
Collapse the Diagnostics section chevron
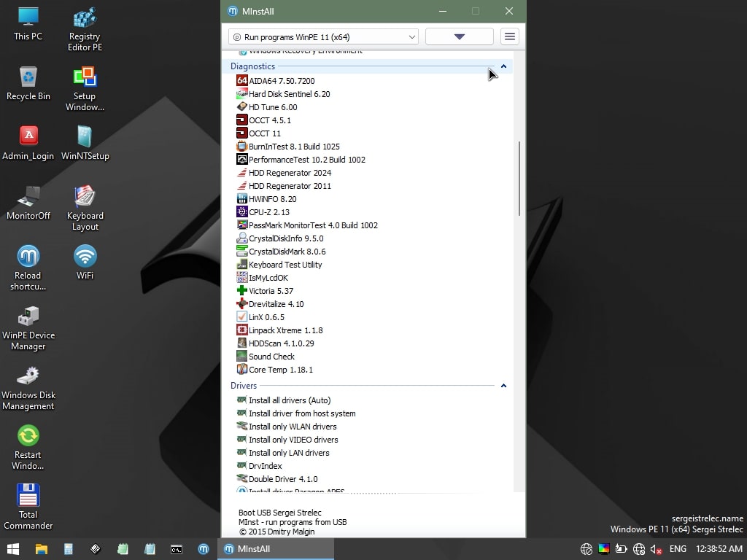click(x=503, y=66)
